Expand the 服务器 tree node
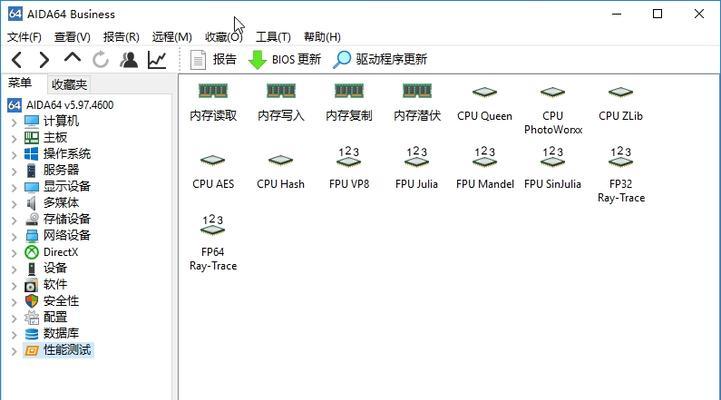 [x=13, y=171]
